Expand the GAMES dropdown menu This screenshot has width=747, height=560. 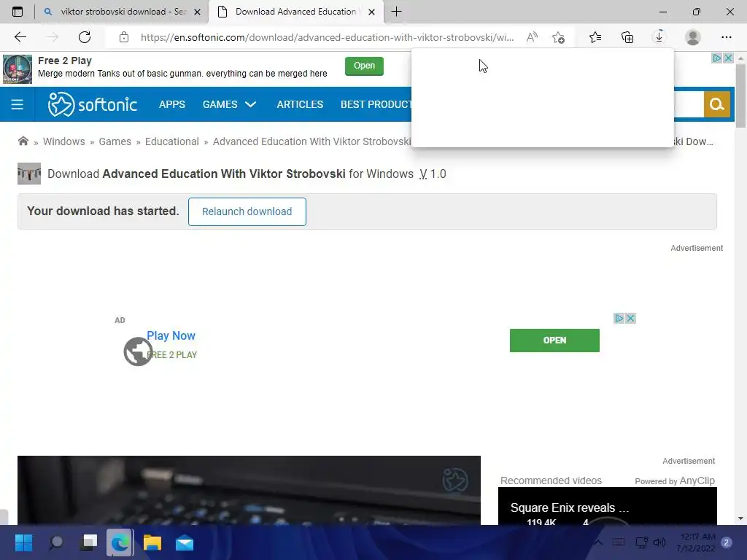tap(229, 104)
